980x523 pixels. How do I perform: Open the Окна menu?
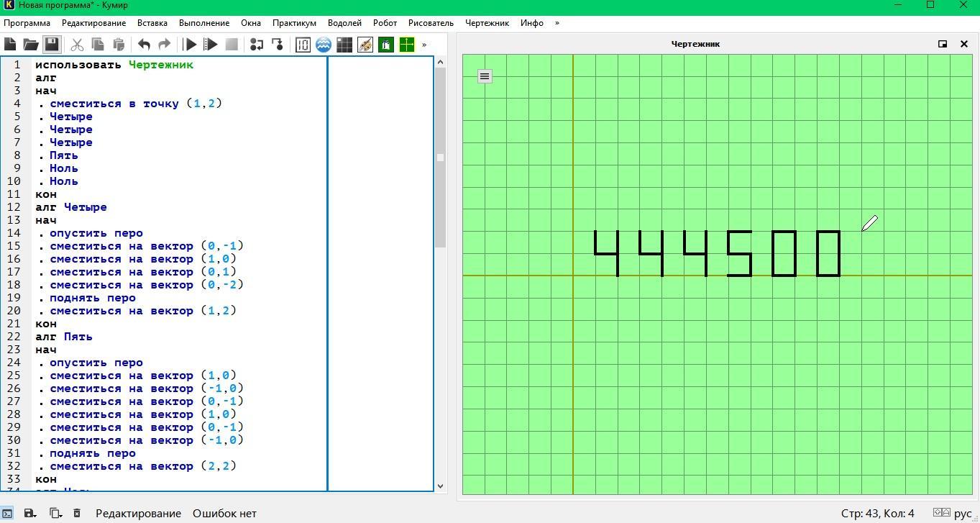pos(251,23)
